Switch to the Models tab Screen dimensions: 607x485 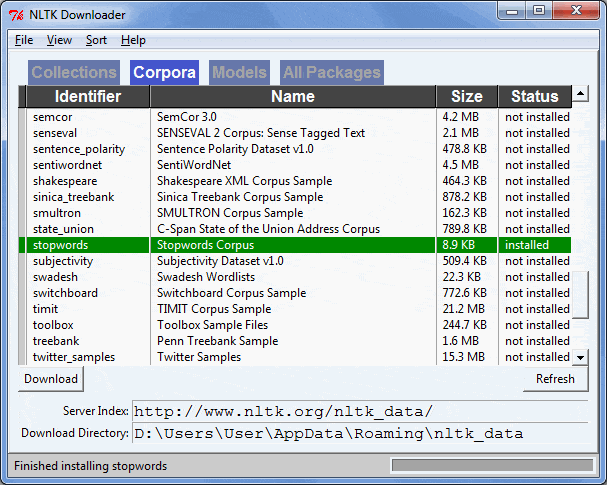[x=239, y=72]
